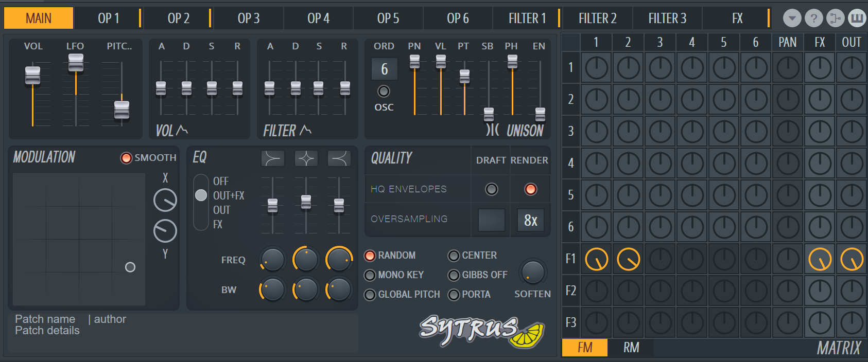Enable the GLOBAL PITCH option

[x=370, y=295]
